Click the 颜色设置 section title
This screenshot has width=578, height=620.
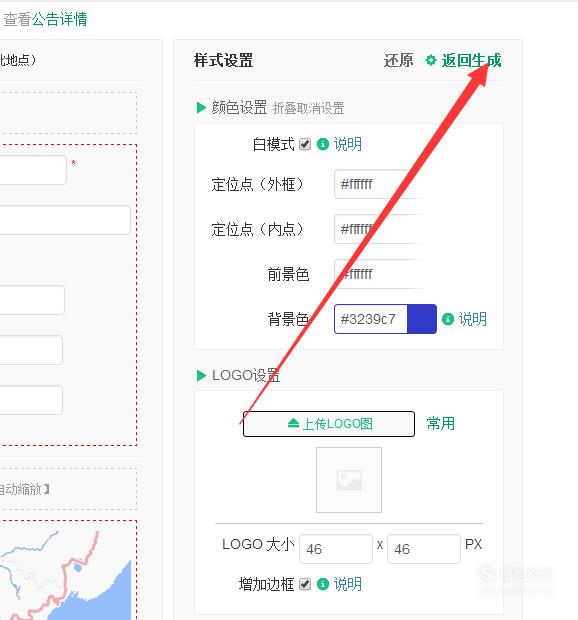(x=239, y=108)
